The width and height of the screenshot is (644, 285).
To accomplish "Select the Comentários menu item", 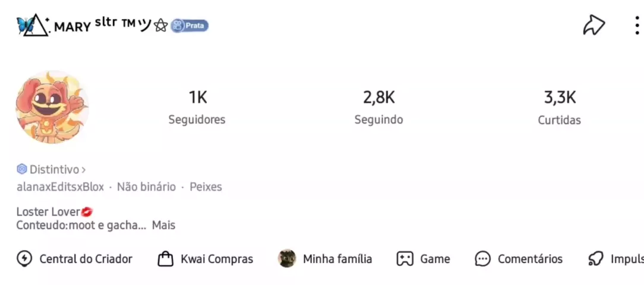I will [x=530, y=259].
